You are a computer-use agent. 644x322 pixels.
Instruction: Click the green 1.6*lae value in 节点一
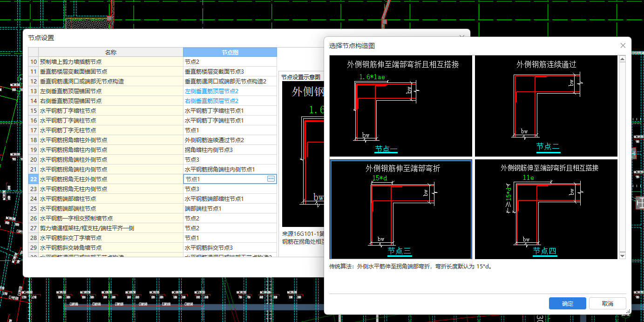pos(372,77)
